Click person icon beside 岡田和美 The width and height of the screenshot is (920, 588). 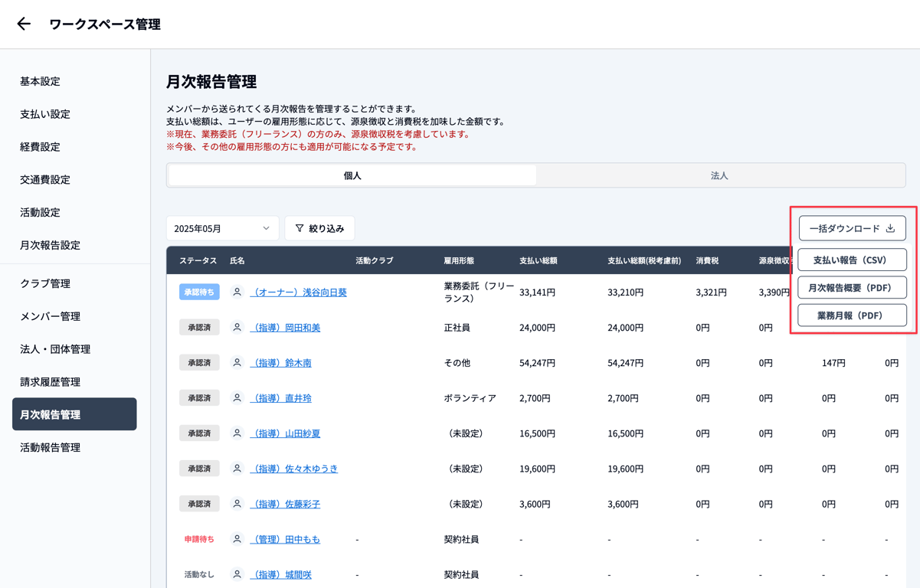click(x=237, y=328)
